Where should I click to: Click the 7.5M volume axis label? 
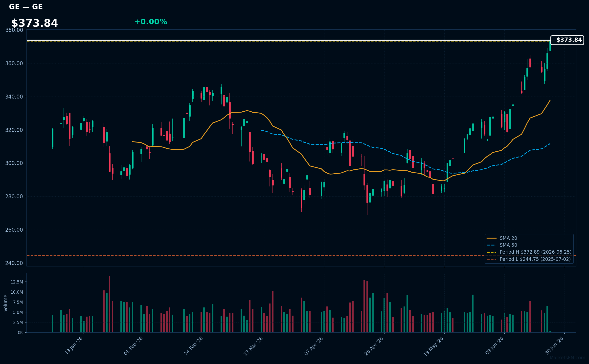pos(18,302)
